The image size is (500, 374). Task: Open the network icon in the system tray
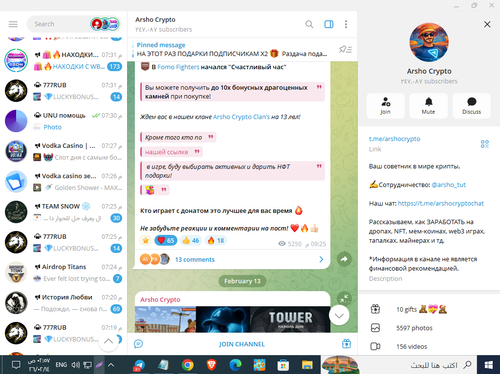(87, 365)
